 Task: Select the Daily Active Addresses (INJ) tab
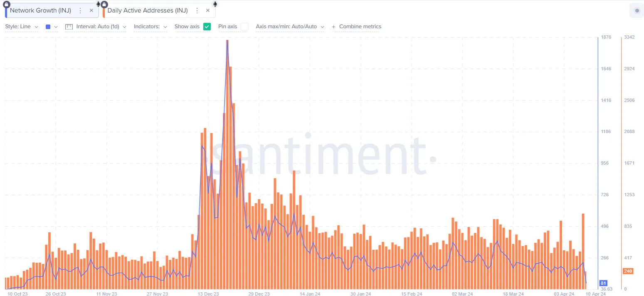click(x=148, y=10)
